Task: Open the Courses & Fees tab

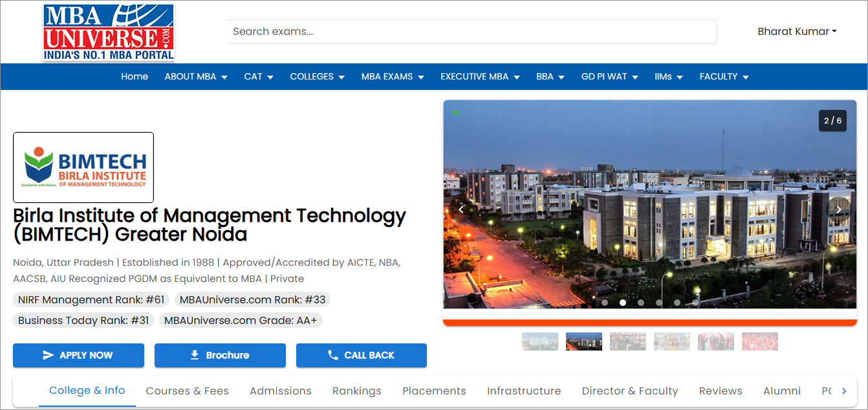Action: 188,391
